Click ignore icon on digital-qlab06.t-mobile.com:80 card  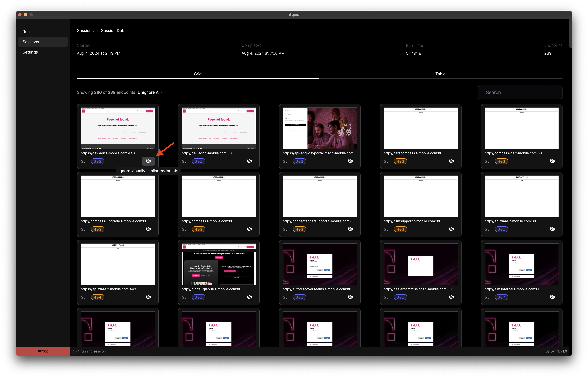tap(249, 297)
